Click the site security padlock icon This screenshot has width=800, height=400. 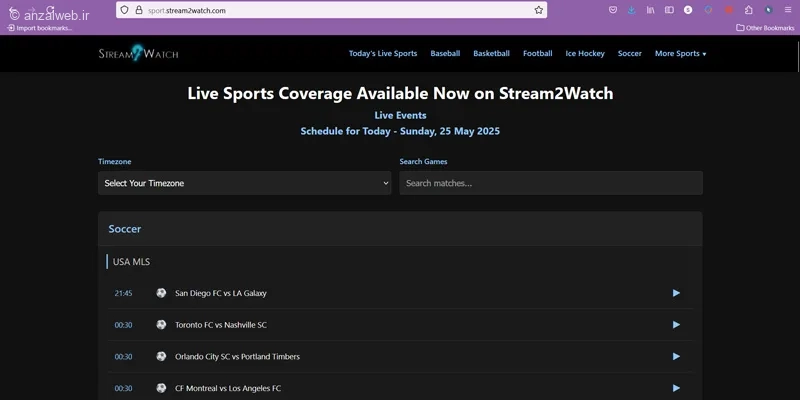tap(138, 10)
